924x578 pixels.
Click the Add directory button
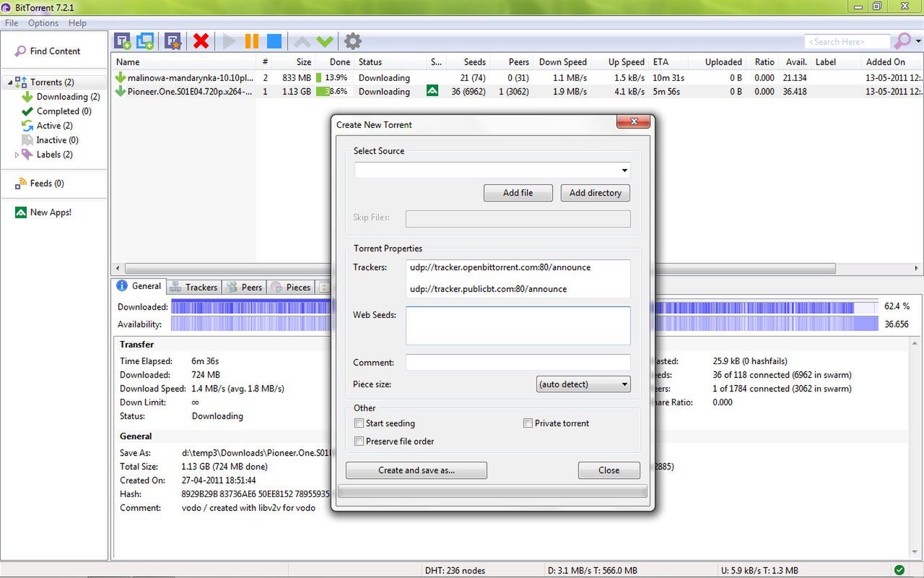(x=596, y=193)
